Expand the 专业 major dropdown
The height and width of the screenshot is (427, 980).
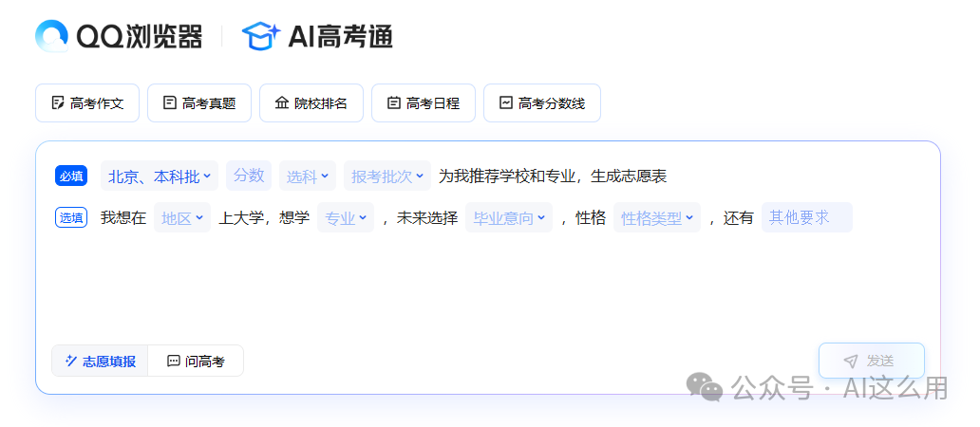click(346, 218)
